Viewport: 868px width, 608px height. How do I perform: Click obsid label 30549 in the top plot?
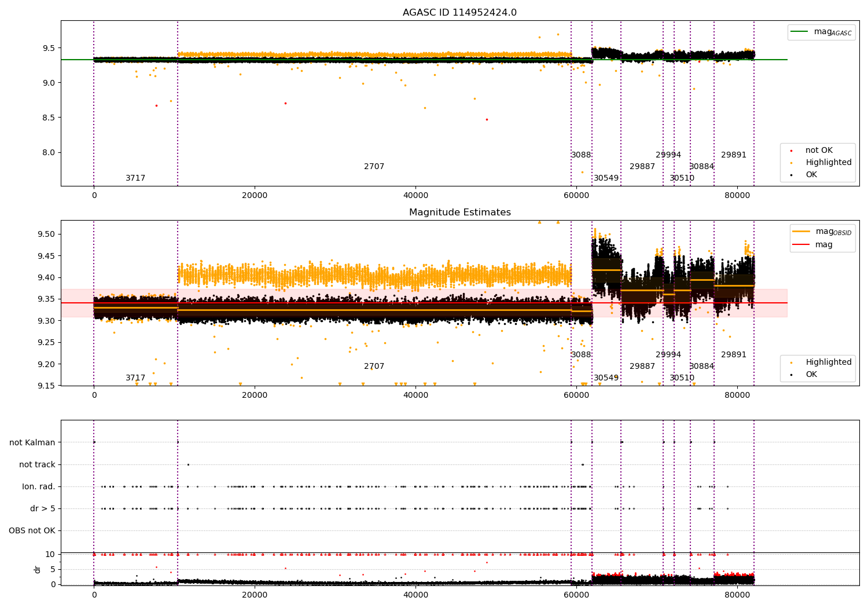coord(606,178)
